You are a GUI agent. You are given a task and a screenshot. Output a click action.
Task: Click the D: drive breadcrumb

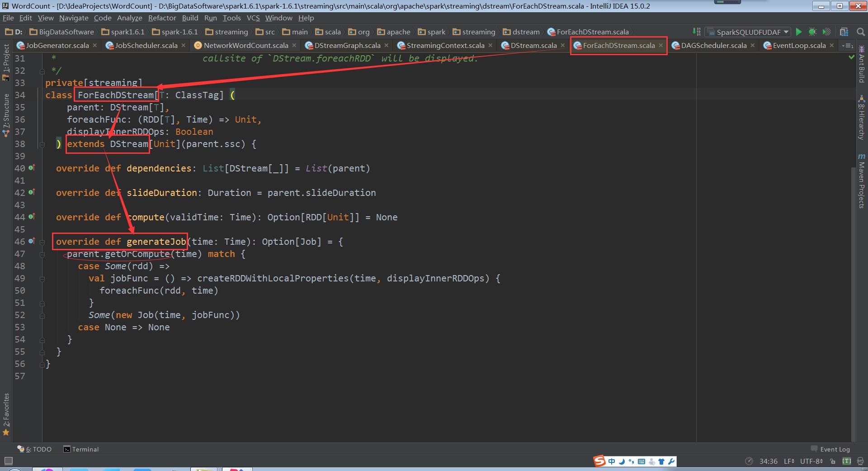point(14,32)
